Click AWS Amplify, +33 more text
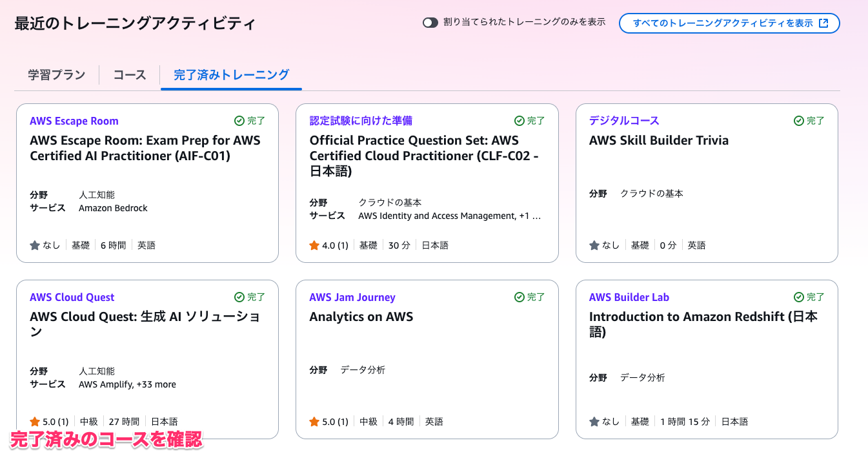868x456 pixels. [127, 384]
